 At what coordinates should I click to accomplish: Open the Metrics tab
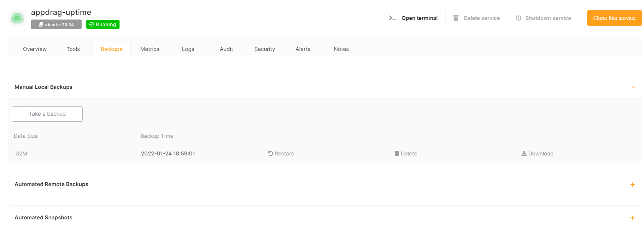(150, 49)
